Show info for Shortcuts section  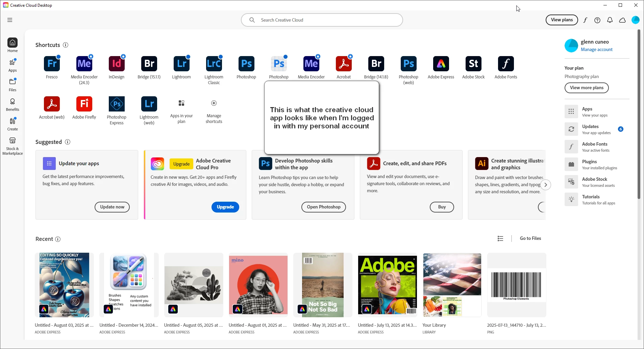click(x=66, y=45)
